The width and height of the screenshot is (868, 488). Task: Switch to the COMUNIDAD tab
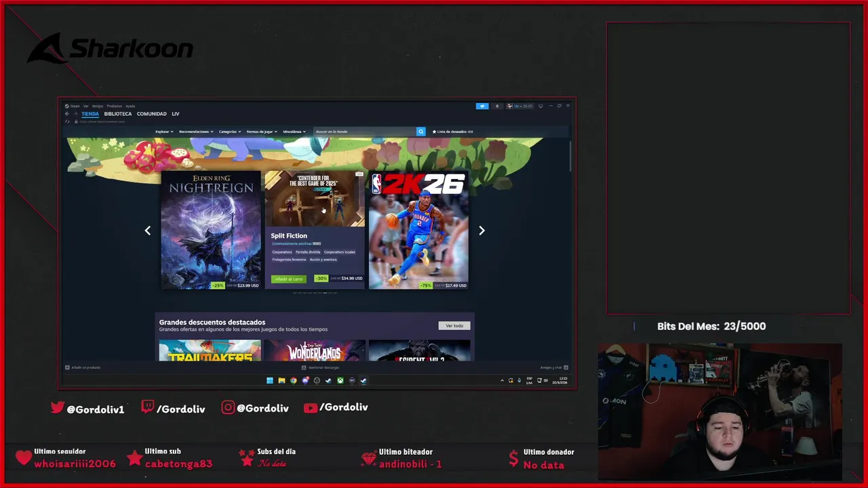[x=152, y=114]
